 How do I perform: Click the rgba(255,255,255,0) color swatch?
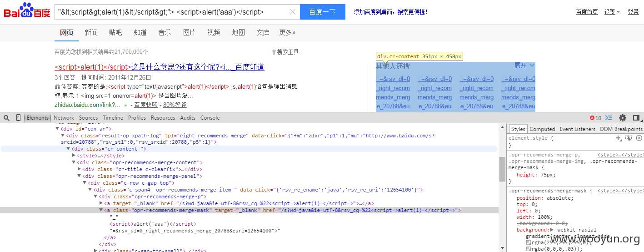point(528,243)
